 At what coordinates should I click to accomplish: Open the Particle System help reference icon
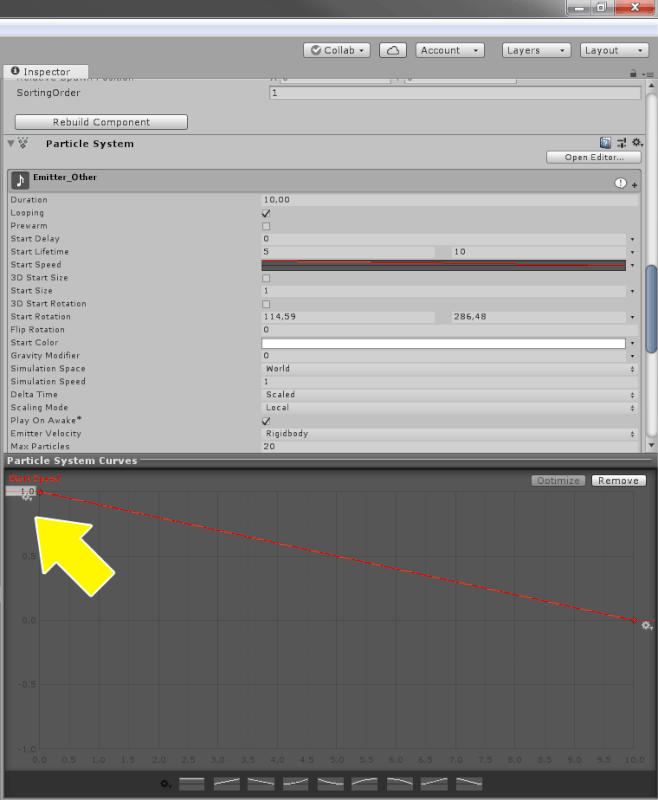605,143
